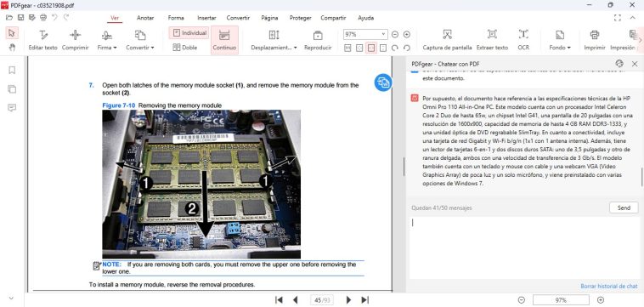Click the Save disk icon
The image size is (644, 307).
(20, 18)
